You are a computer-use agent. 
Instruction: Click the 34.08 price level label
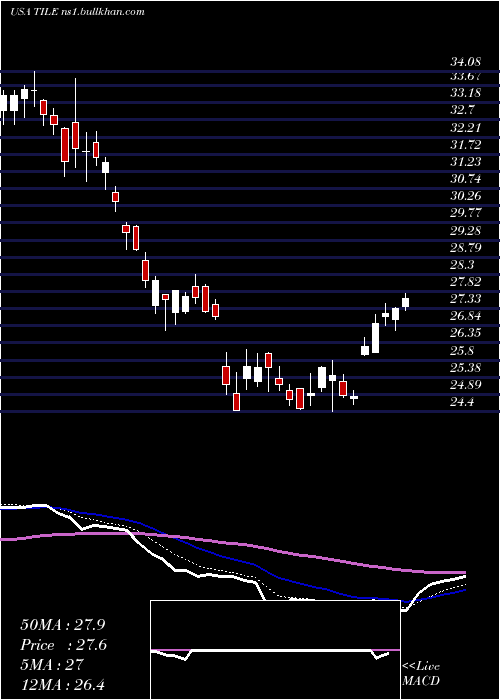467,61
